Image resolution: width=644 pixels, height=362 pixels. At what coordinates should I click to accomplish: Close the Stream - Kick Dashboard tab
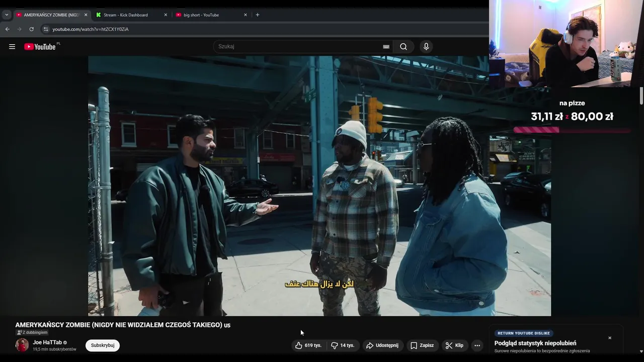pos(166,15)
